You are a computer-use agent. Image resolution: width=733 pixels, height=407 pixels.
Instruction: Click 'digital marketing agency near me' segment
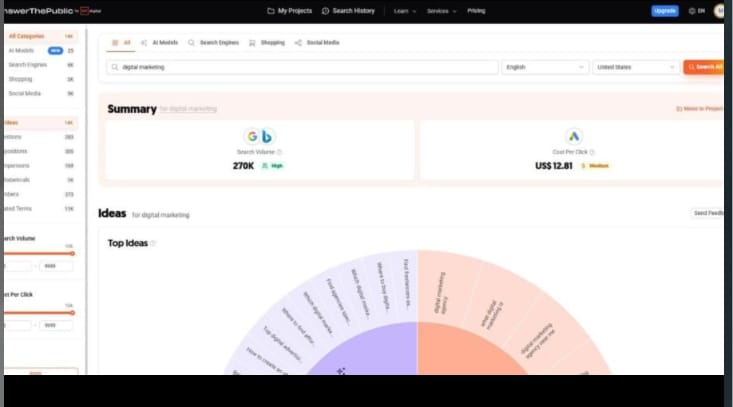point(539,341)
